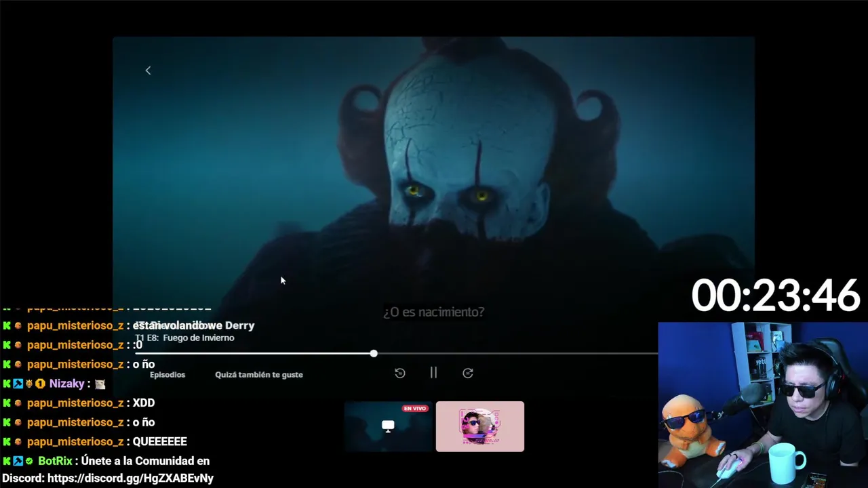Click the QUEEEEEE chat message
Viewport: 868px width, 488px height.
pos(159,442)
